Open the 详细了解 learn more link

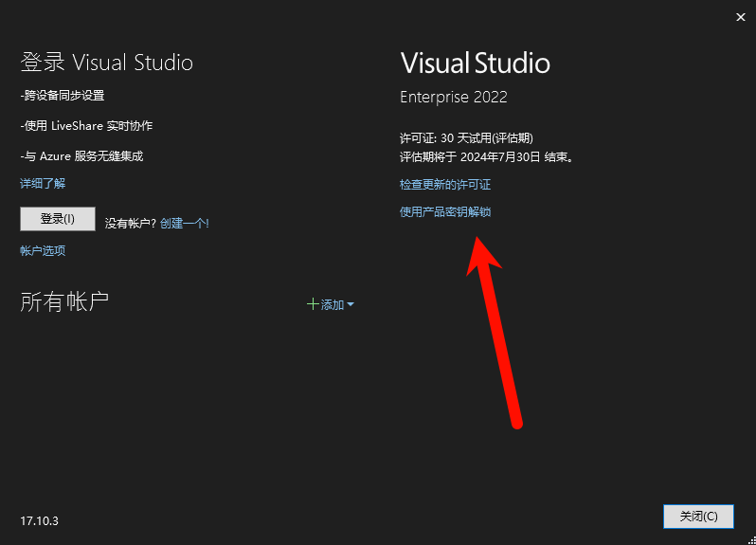(x=43, y=183)
